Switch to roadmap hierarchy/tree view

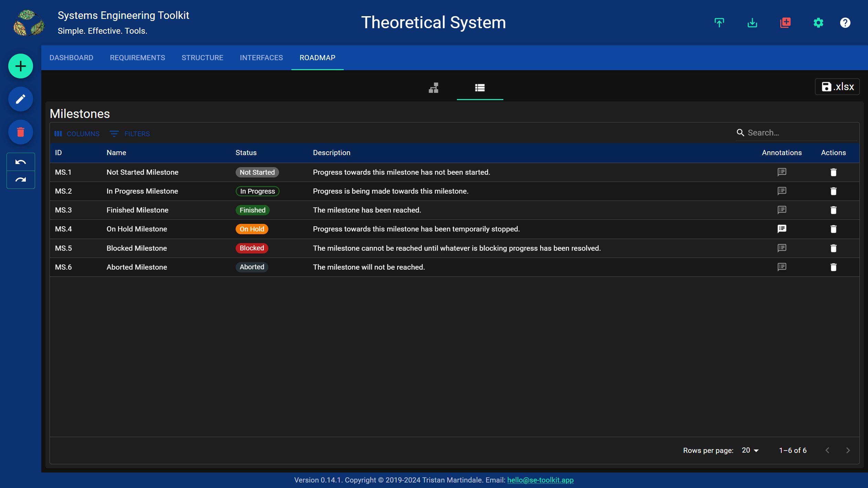pyautogui.click(x=433, y=88)
